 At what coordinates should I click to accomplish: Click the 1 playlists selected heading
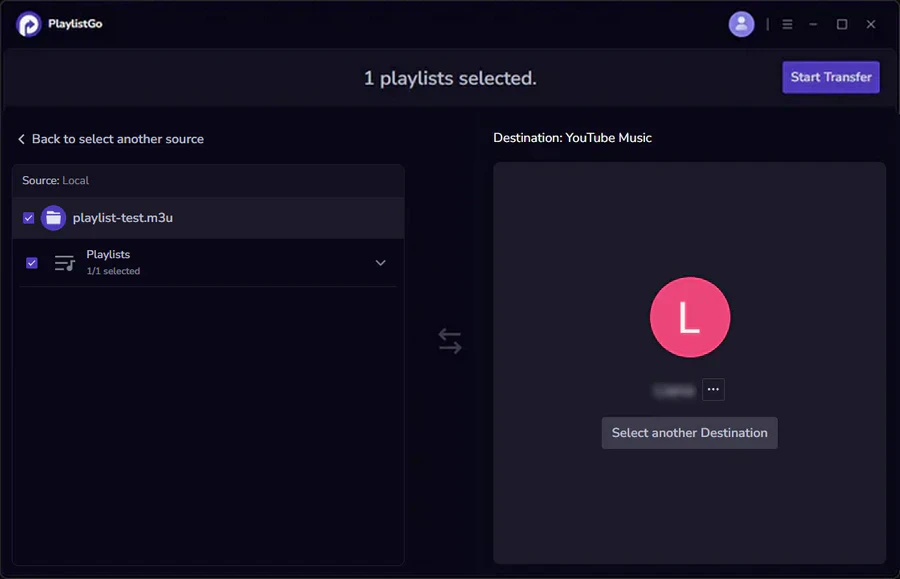click(450, 78)
